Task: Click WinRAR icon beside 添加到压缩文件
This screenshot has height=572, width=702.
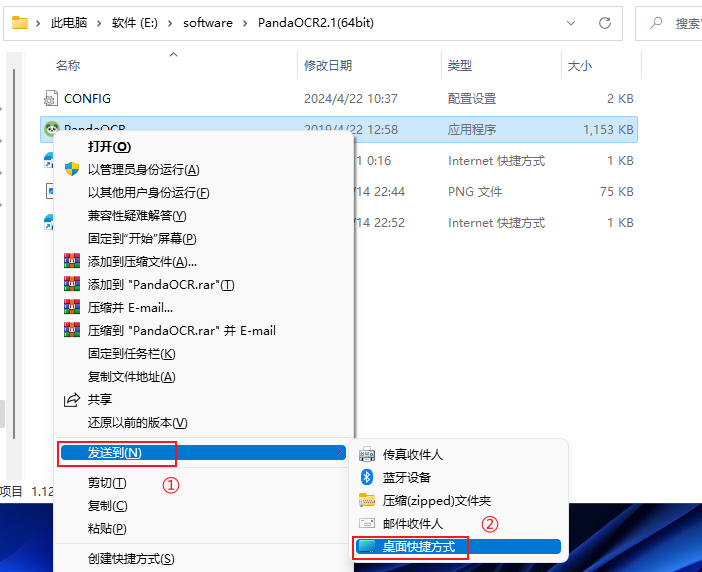Action: 72,260
